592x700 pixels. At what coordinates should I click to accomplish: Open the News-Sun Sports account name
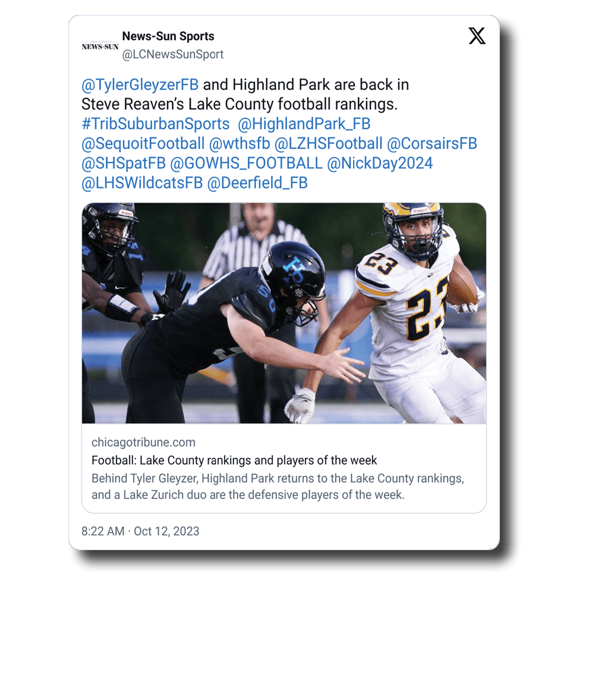coord(168,36)
